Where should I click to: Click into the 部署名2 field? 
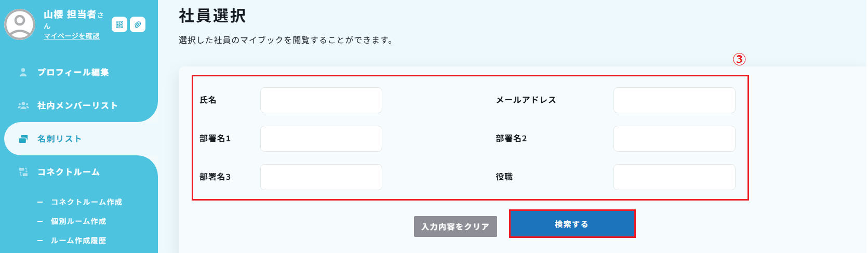[x=674, y=139]
